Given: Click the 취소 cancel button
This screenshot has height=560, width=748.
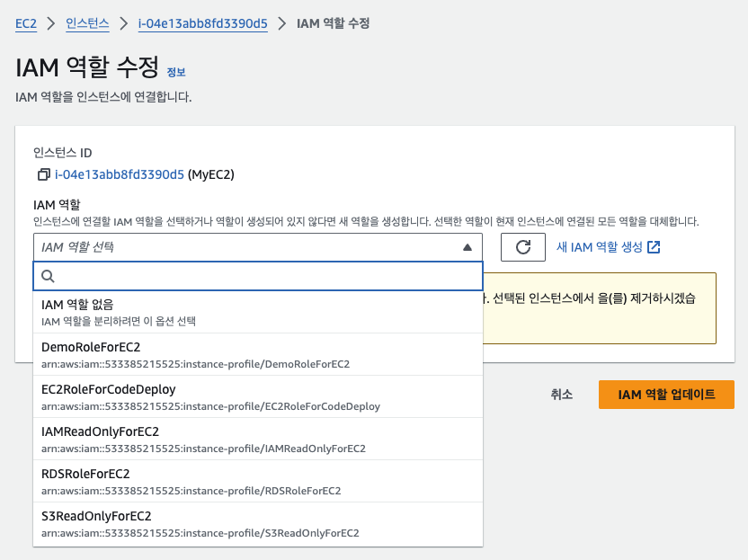Looking at the screenshot, I should 562,395.
